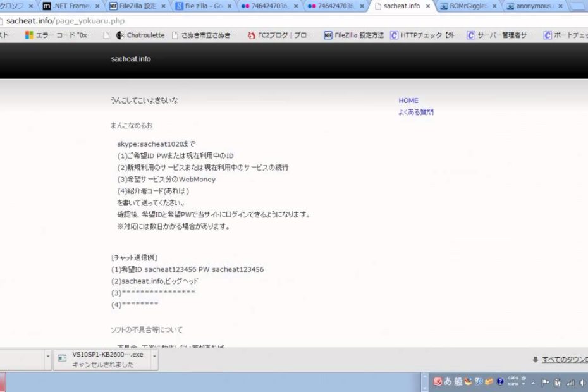Open the サーバー管理者 bookmark
Viewport: 588px width, 392px height.
click(500, 35)
